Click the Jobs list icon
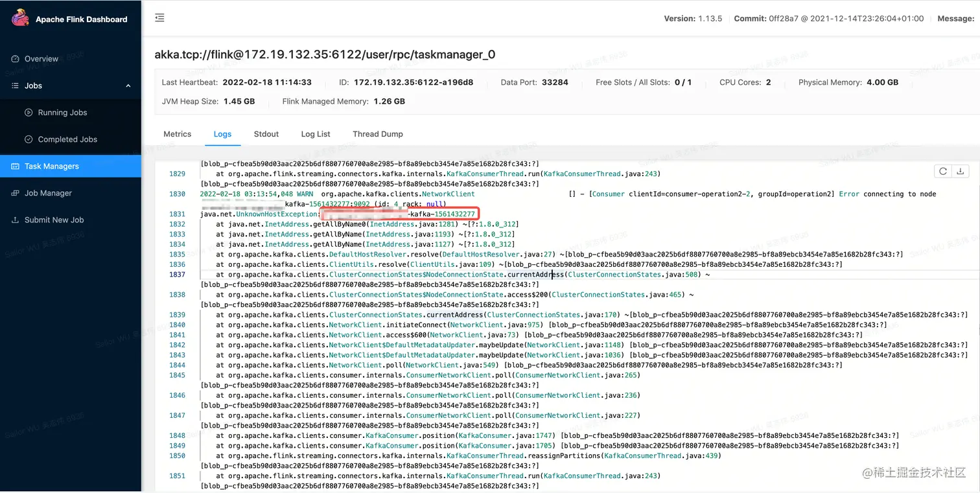This screenshot has height=493, width=980. [x=16, y=86]
